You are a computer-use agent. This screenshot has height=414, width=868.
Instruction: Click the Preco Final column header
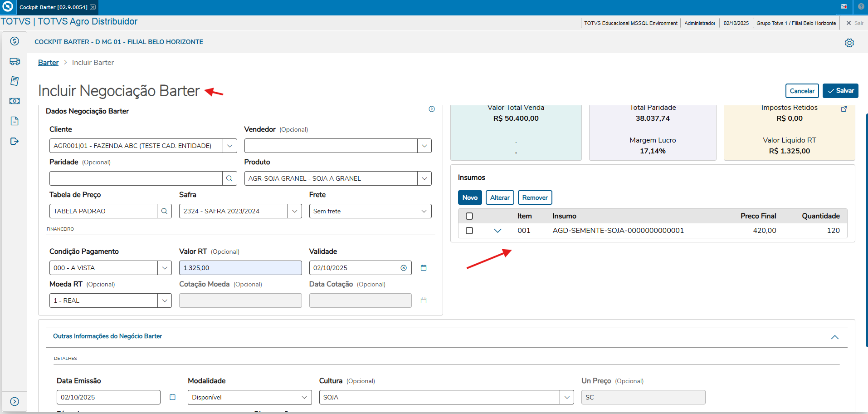(x=758, y=216)
